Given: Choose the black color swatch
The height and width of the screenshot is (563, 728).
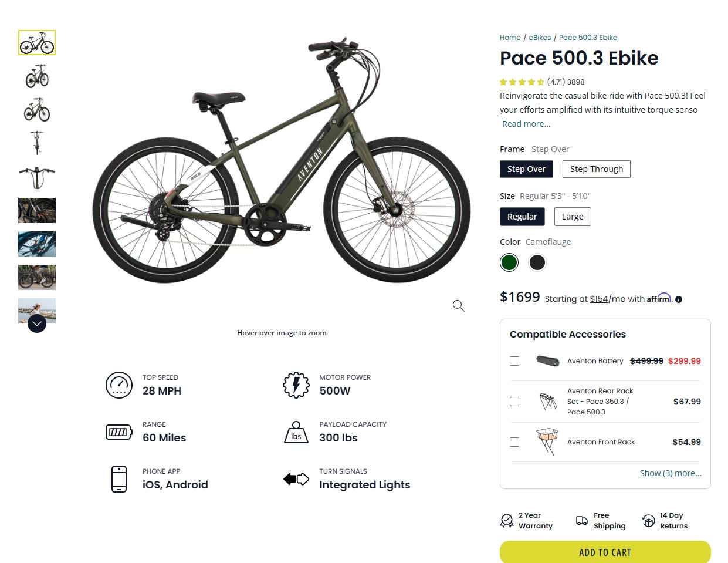Looking at the screenshot, I should coord(537,262).
